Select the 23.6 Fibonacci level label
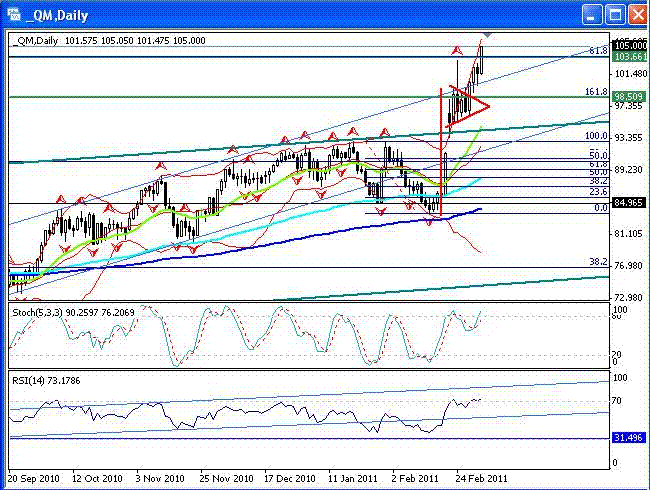650x490 pixels. pyautogui.click(x=599, y=192)
